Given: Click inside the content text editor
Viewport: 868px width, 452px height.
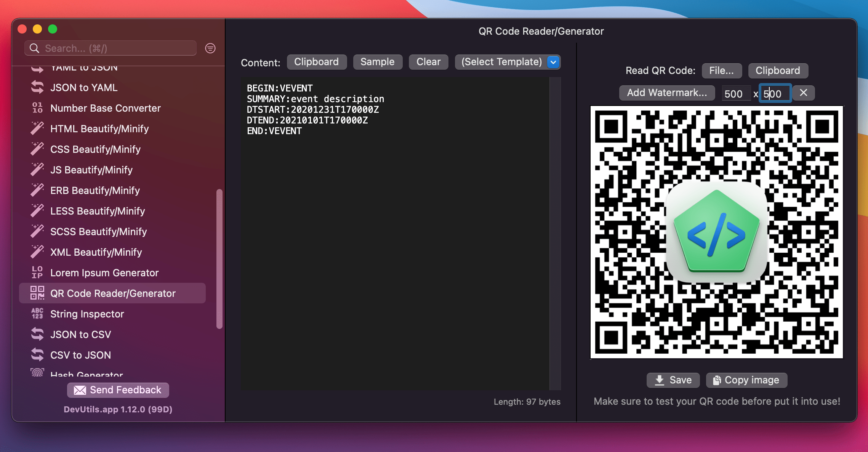Looking at the screenshot, I should [x=395, y=233].
